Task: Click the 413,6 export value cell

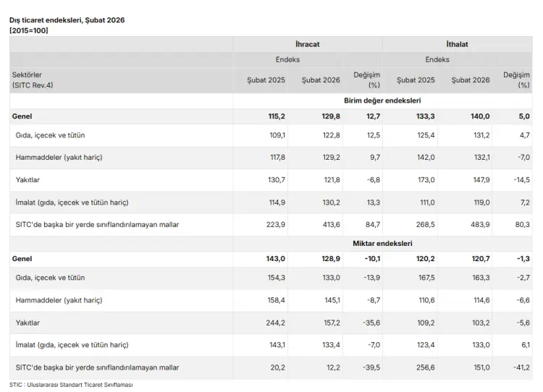Action: click(329, 225)
